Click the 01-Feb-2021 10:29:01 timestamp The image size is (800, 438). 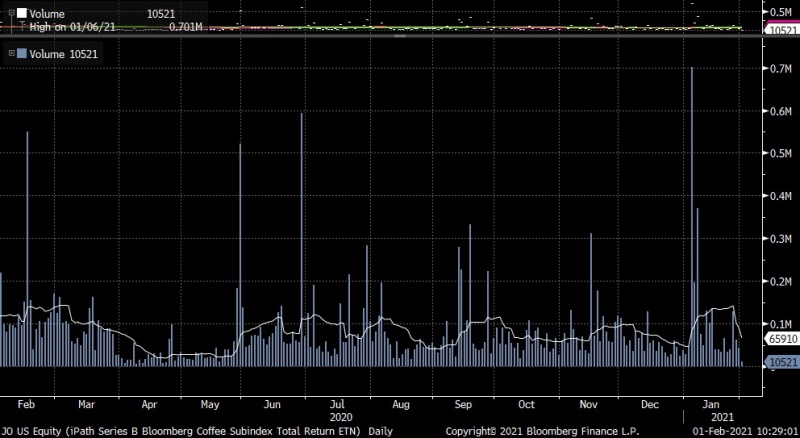click(745, 431)
